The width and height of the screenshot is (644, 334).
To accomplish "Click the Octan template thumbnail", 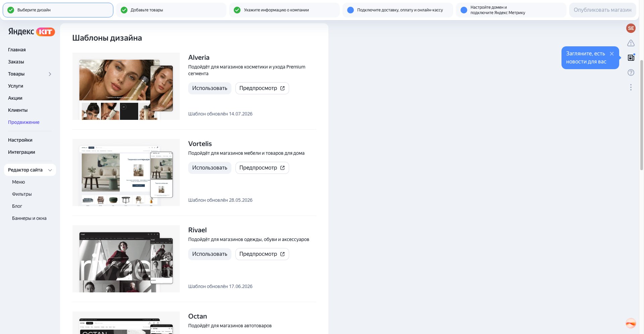I will [126, 323].
